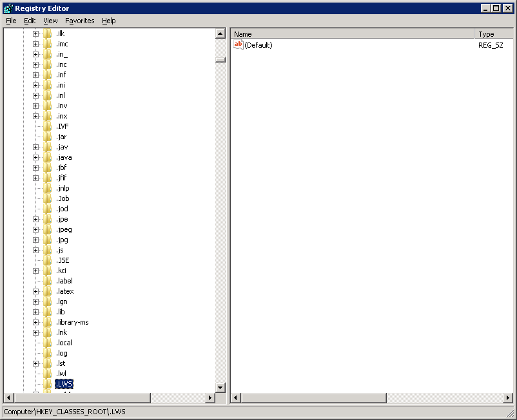
Task: Expand the .java key
Action: 35,157
